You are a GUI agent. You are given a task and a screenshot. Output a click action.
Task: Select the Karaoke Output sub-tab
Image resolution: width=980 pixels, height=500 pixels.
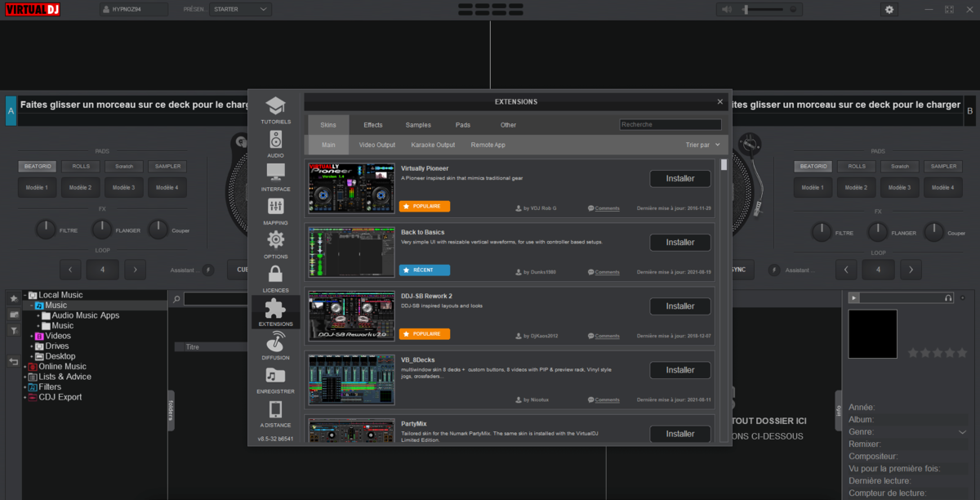(433, 145)
